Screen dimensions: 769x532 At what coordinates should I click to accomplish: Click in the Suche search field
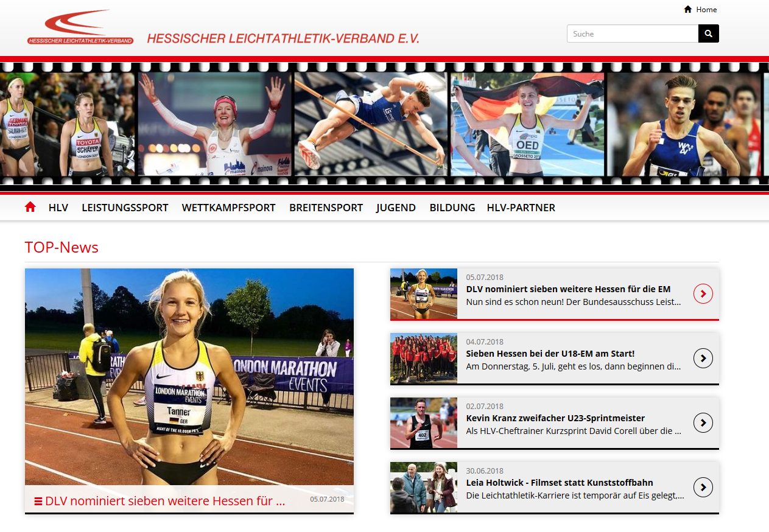pyautogui.click(x=632, y=33)
